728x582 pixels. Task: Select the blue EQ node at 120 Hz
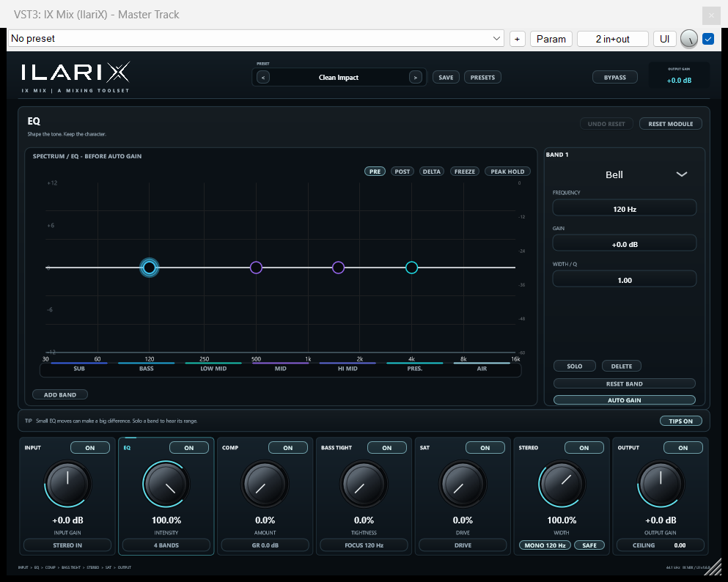[x=149, y=268]
